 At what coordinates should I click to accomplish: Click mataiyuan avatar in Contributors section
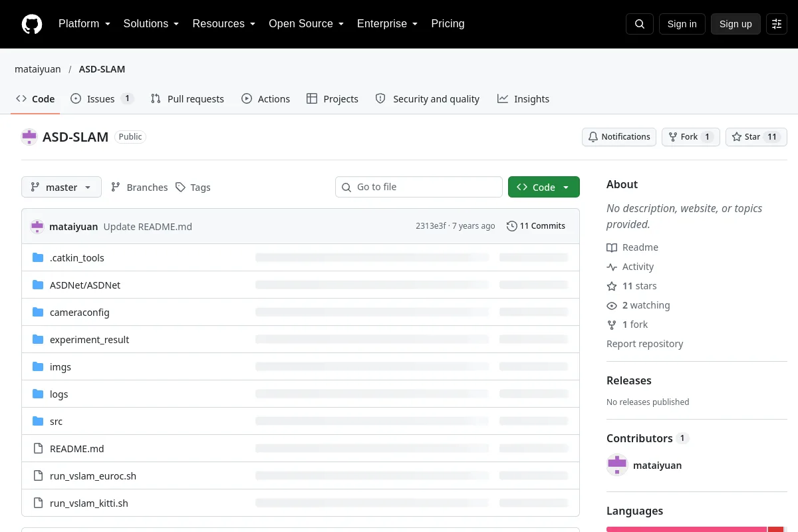(617, 465)
